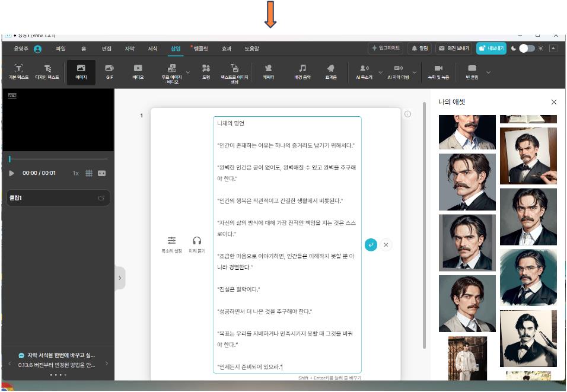Show the previous tip with the left arrow

coord(9,364)
